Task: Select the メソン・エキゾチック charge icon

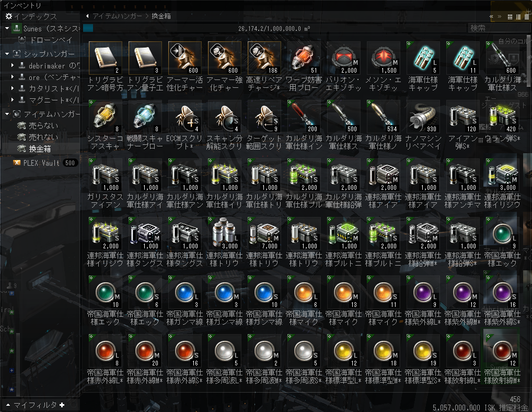Action: 384,58
